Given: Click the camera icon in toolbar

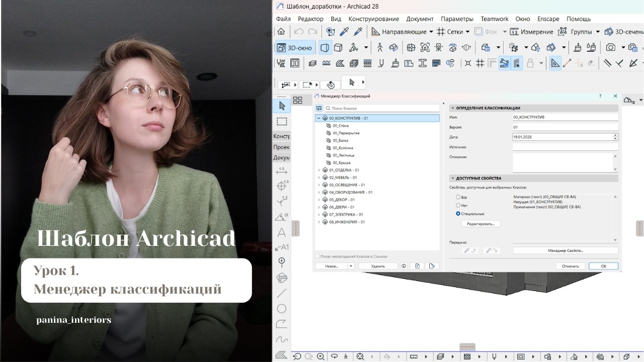Looking at the screenshot, I should (x=611, y=48).
